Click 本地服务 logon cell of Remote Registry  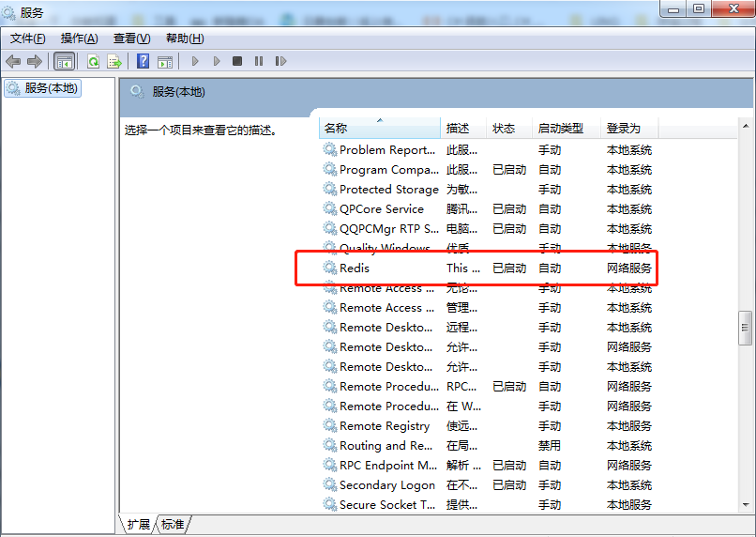coord(629,426)
